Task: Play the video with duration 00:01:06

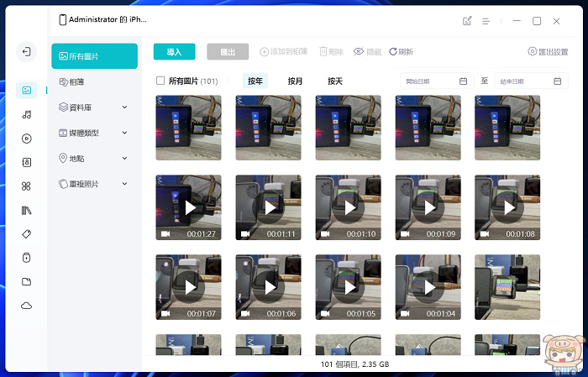Action: tap(269, 287)
